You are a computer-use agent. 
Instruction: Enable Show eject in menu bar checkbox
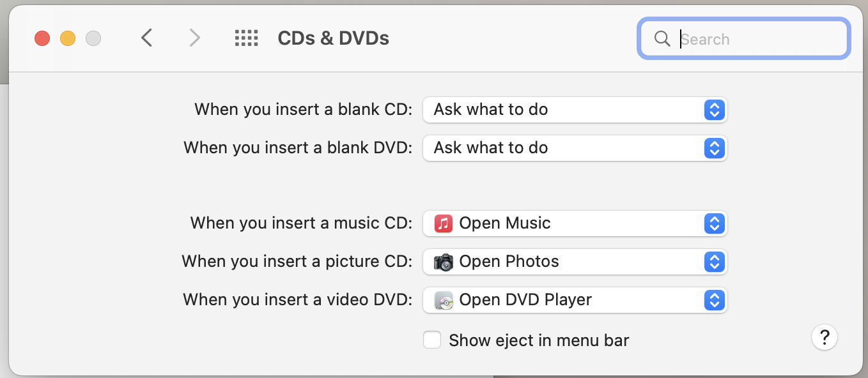coord(432,340)
